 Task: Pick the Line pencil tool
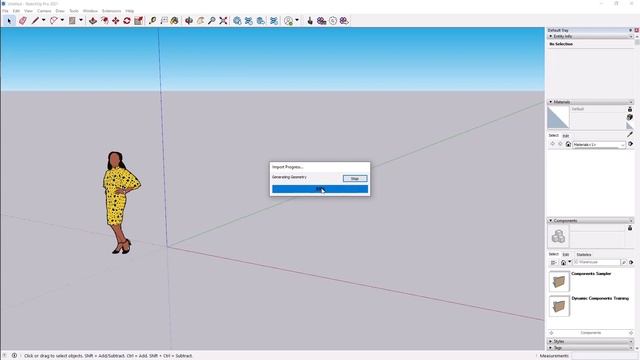click(36, 20)
